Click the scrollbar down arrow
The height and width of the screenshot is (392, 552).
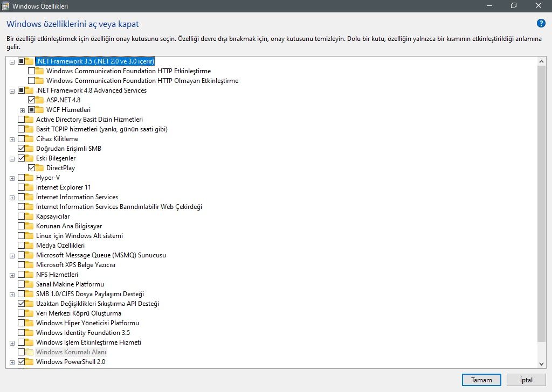pyautogui.click(x=541, y=364)
